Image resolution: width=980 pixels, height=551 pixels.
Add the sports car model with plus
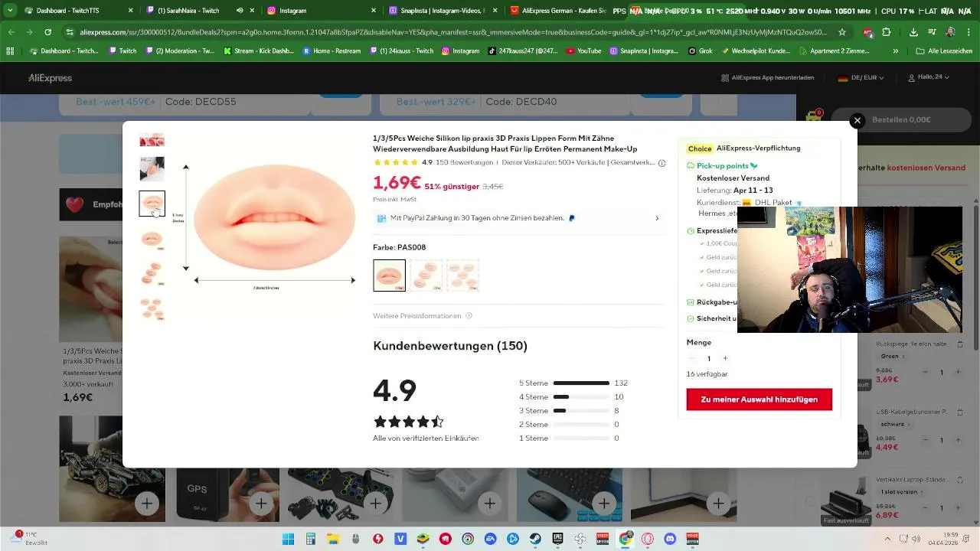tap(147, 504)
